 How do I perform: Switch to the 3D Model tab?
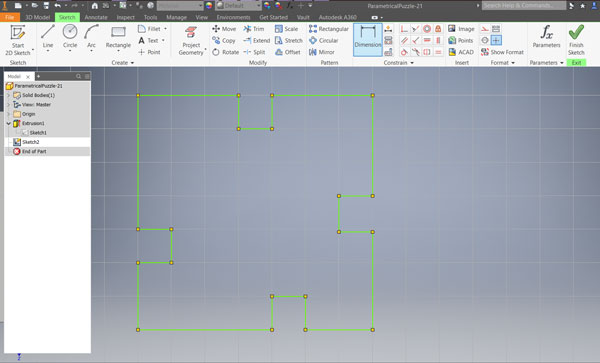(38, 17)
